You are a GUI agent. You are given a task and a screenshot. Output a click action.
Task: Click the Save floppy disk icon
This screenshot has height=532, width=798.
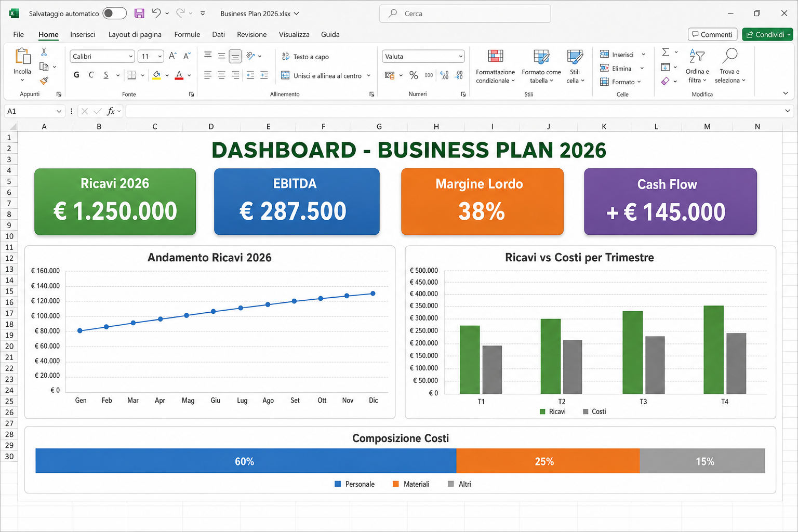point(139,14)
